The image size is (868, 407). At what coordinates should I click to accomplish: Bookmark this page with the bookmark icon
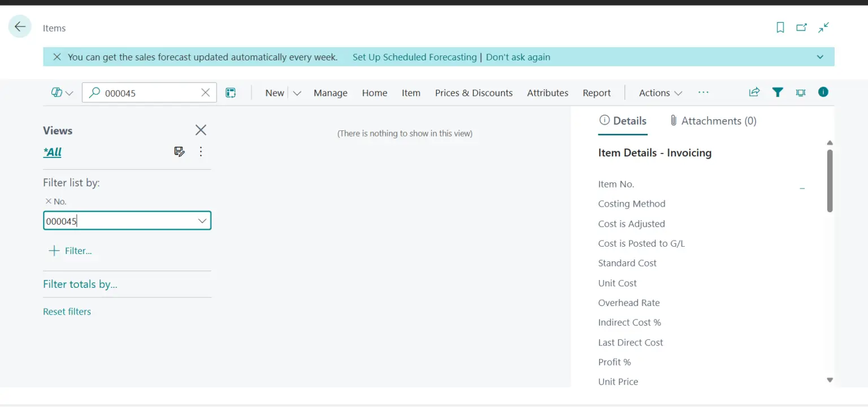[780, 27]
